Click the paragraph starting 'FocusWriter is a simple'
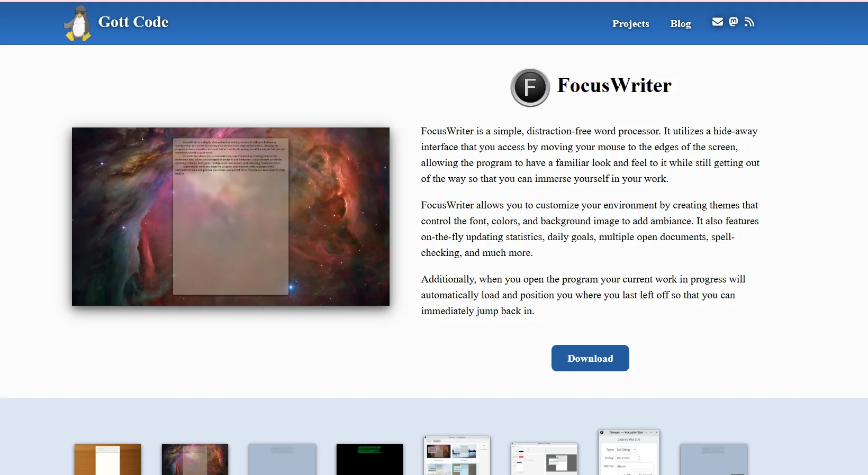 click(590, 154)
